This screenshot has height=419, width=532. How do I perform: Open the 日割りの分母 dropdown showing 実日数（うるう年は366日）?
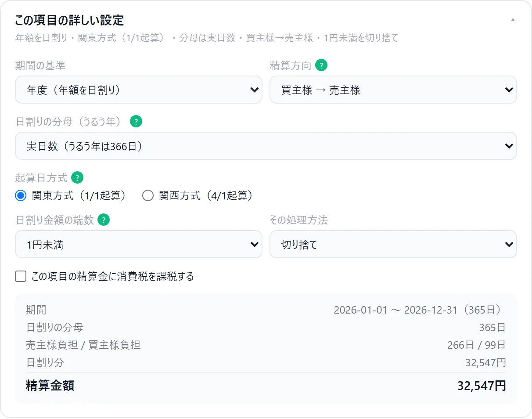tap(266, 146)
